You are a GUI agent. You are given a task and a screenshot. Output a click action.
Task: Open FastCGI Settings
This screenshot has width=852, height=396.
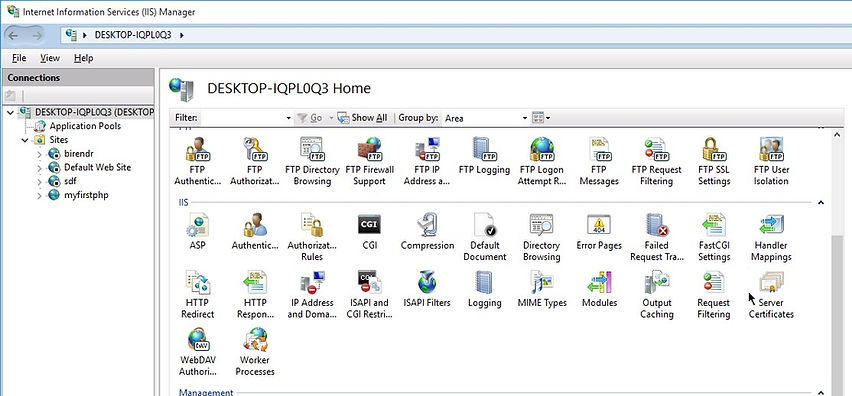click(714, 237)
